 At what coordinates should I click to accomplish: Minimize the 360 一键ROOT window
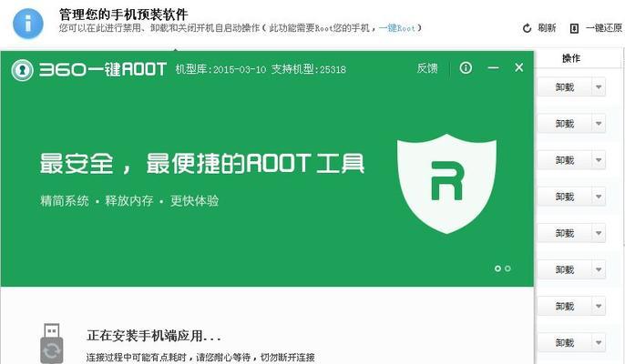493,67
